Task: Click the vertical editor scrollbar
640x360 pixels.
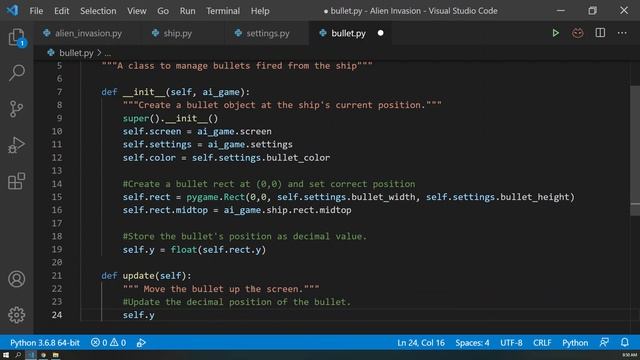Action: coord(635,151)
